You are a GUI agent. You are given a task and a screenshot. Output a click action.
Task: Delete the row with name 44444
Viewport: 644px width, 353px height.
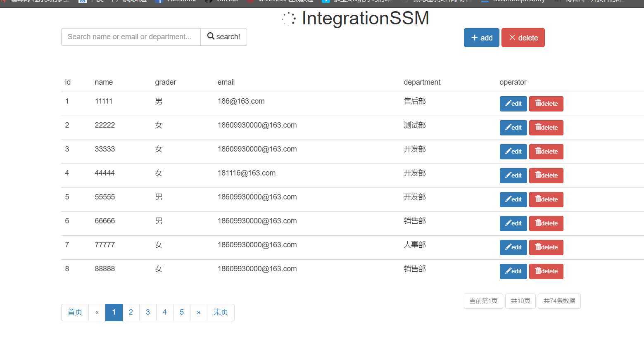(x=546, y=175)
